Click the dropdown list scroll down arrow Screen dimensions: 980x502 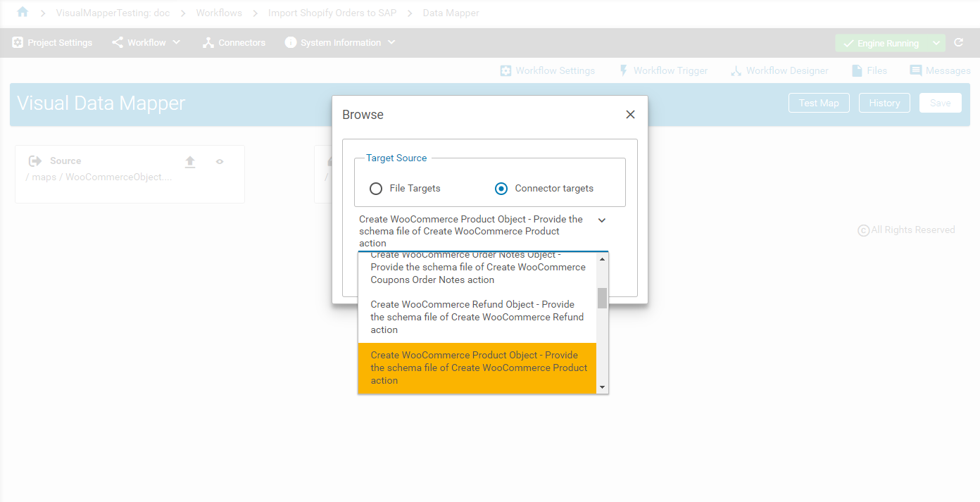click(602, 387)
